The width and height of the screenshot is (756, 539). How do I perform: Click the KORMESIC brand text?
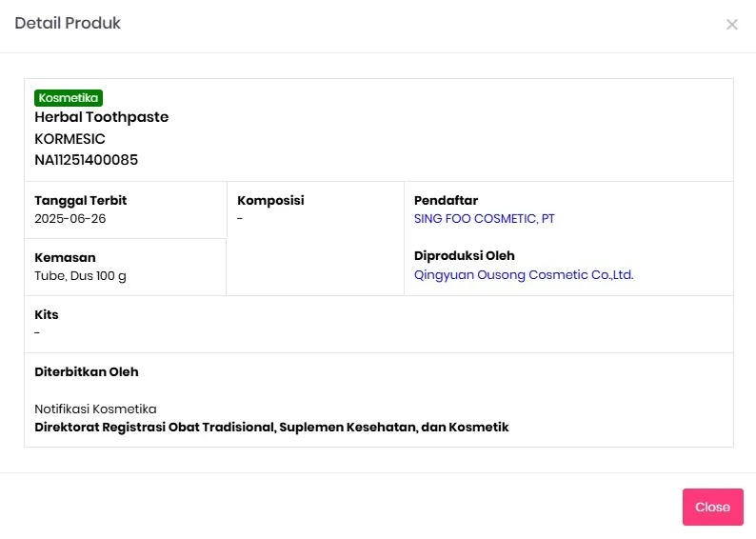pyautogui.click(x=70, y=139)
